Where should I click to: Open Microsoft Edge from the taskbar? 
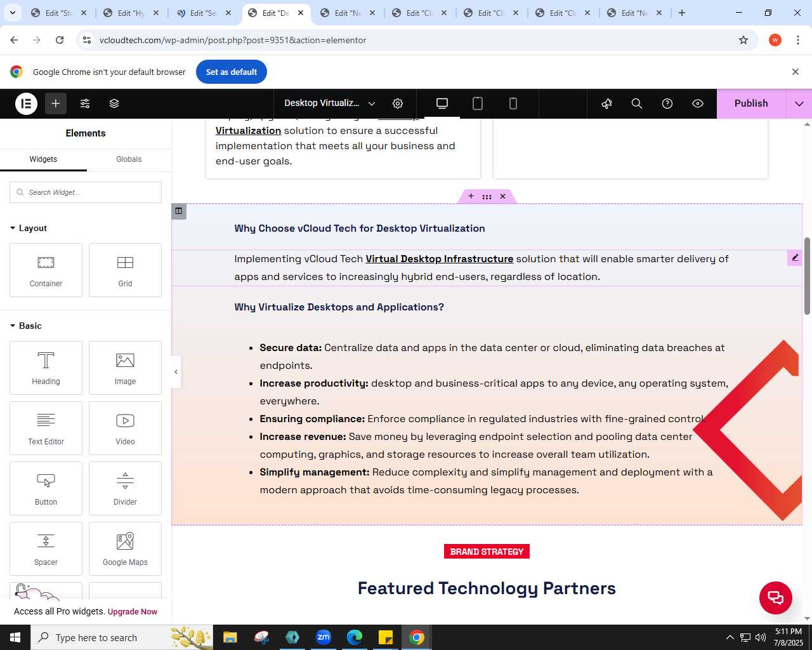[355, 637]
